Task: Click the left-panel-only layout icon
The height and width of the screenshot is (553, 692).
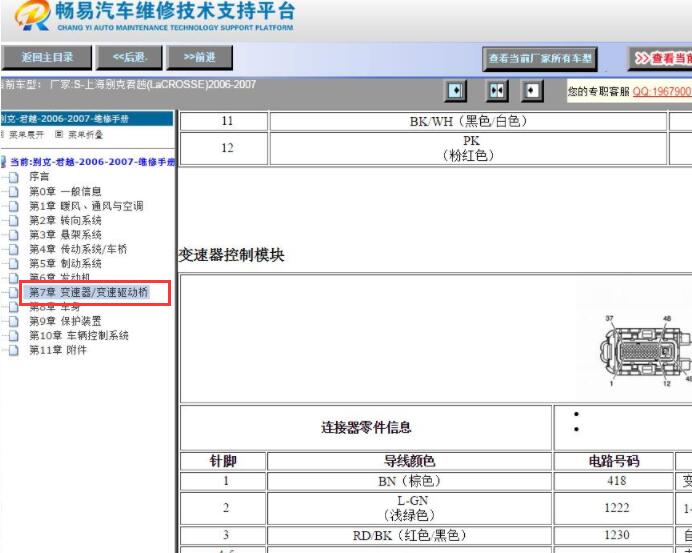Action: click(x=455, y=91)
